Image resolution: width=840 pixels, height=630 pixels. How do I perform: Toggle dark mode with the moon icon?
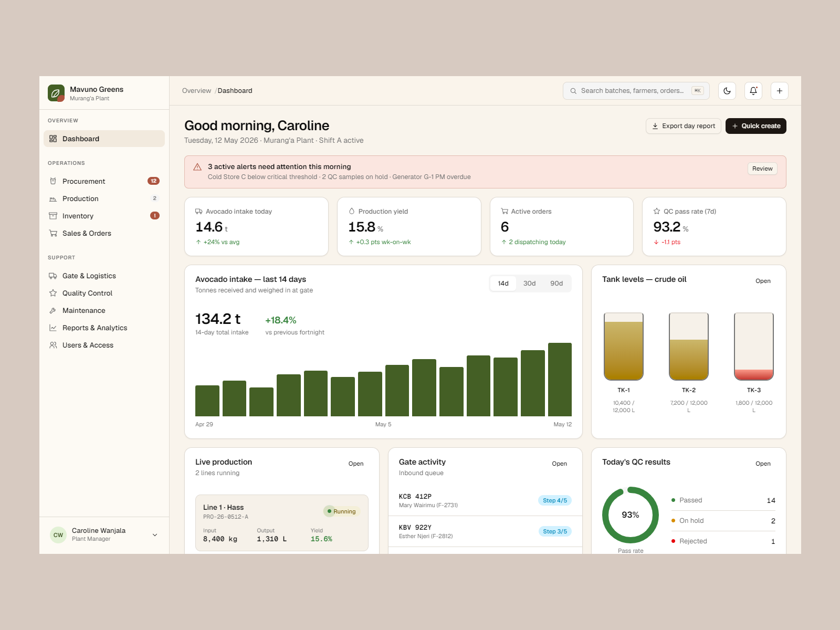tap(727, 91)
